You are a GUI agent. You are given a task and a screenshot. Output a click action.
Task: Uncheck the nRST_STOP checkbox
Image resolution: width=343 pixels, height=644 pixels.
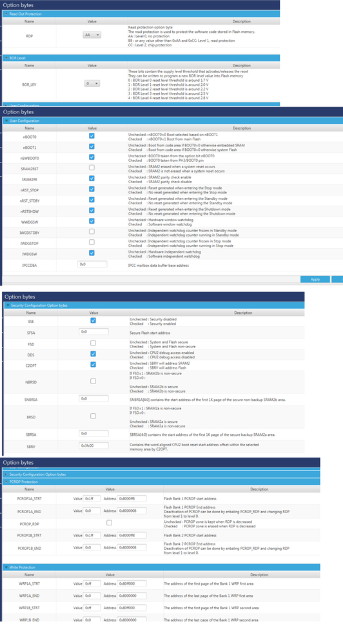click(x=92, y=189)
